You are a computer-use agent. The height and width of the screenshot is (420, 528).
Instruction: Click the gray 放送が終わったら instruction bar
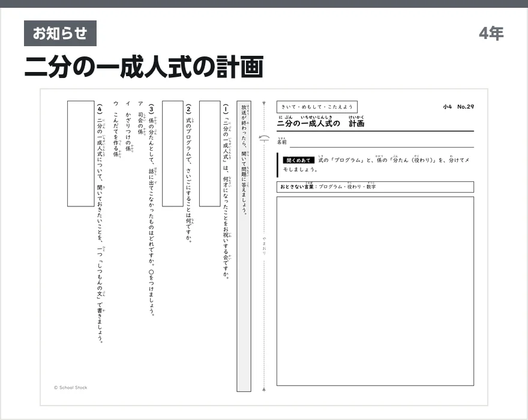tap(244, 246)
